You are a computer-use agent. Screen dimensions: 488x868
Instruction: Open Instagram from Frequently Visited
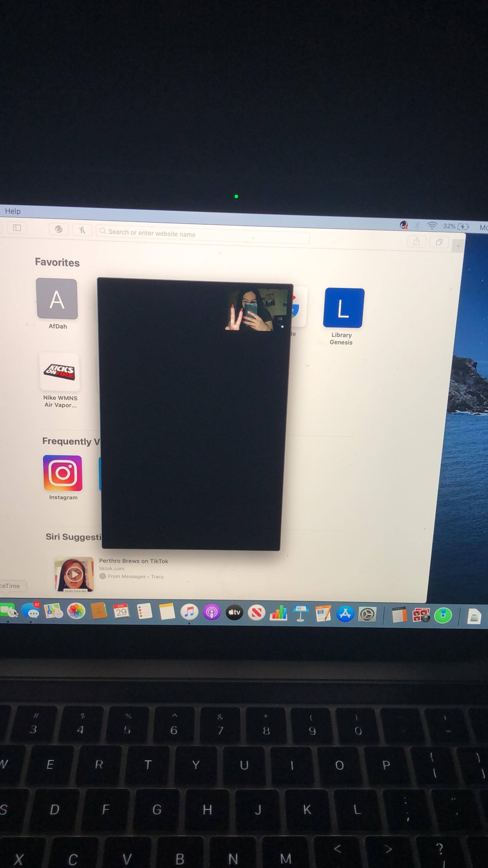tap(63, 473)
